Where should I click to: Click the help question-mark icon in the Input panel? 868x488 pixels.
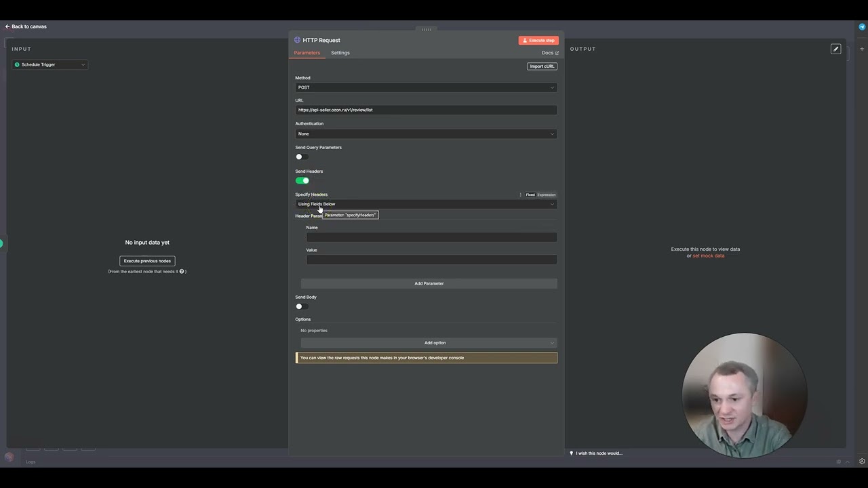coord(182,271)
